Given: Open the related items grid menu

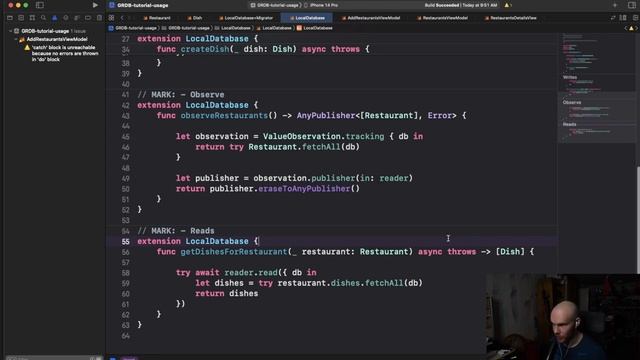Looking at the screenshot, I should pyautogui.click(x=111, y=18).
